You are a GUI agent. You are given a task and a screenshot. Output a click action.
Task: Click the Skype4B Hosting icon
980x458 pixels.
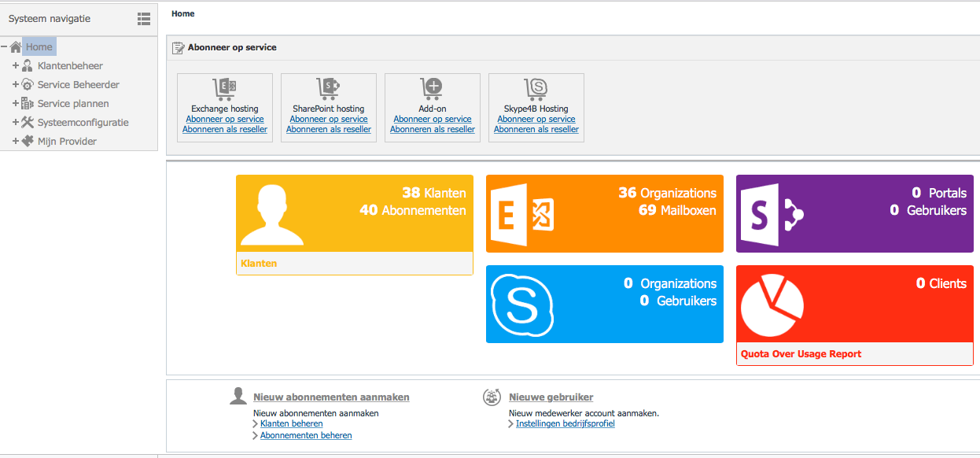coord(536,89)
